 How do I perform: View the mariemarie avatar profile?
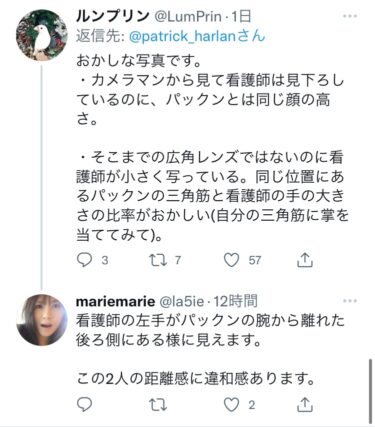pos(42,320)
